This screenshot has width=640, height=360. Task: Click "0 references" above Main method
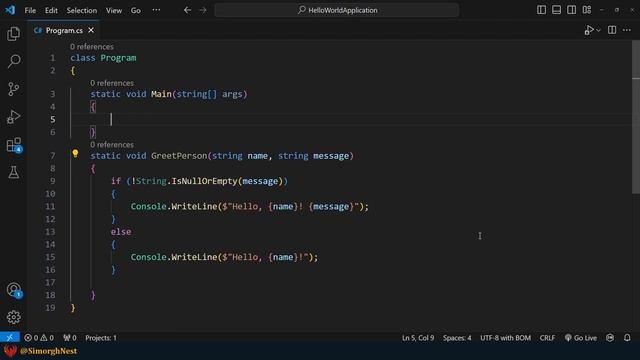[112, 83]
